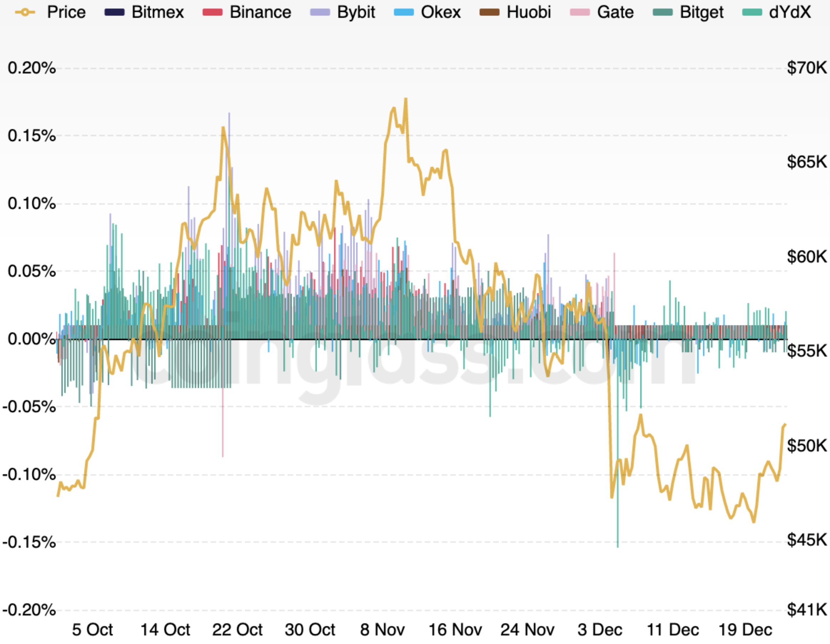830x644 pixels.
Task: Click the 24 Nov date label
Action: (527, 630)
